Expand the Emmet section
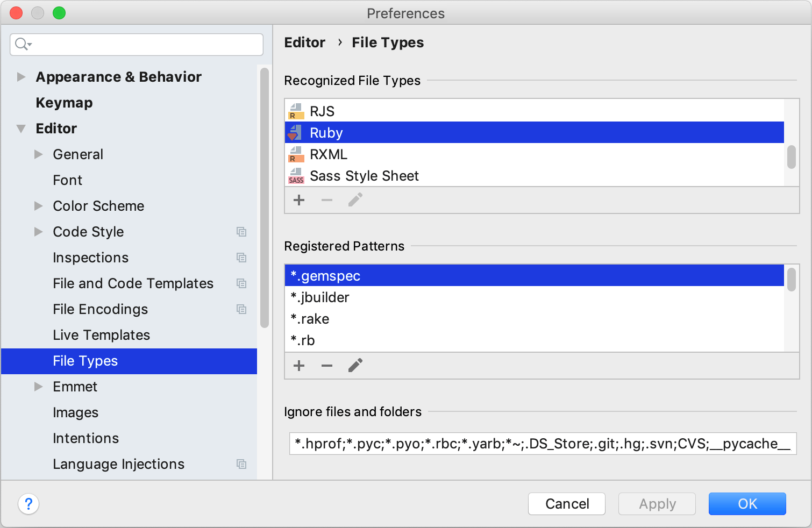 (x=39, y=387)
